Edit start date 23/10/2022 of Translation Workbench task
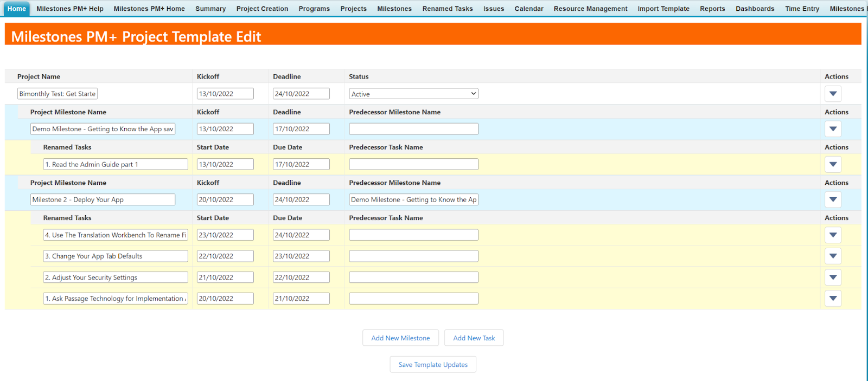The image size is (868, 381). pos(225,235)
